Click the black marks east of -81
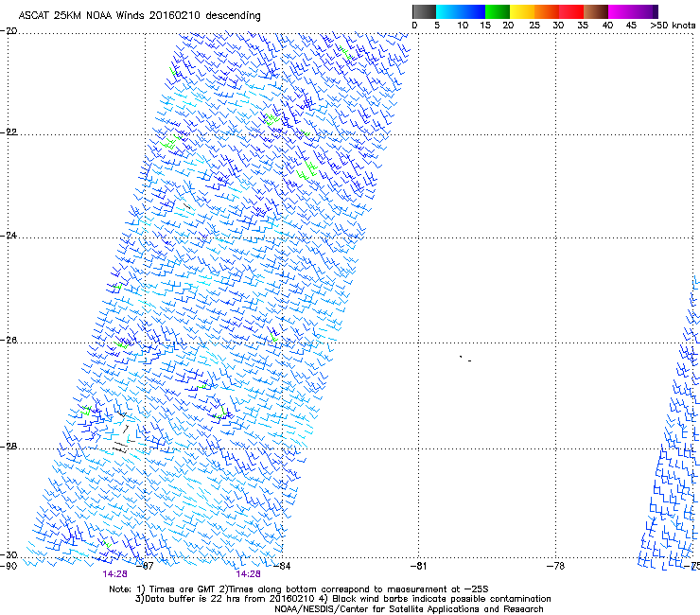The width and height of the screenshot is (700, 615). tap(465, 359)
